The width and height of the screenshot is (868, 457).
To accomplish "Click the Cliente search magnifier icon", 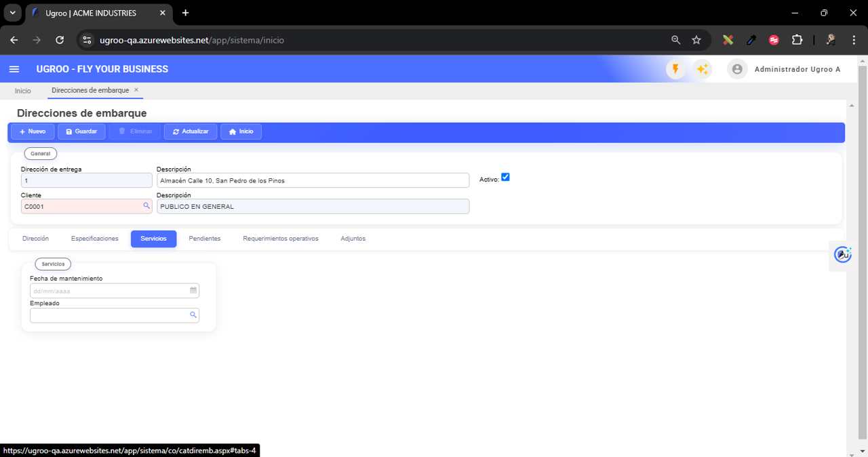I will 146,206.
